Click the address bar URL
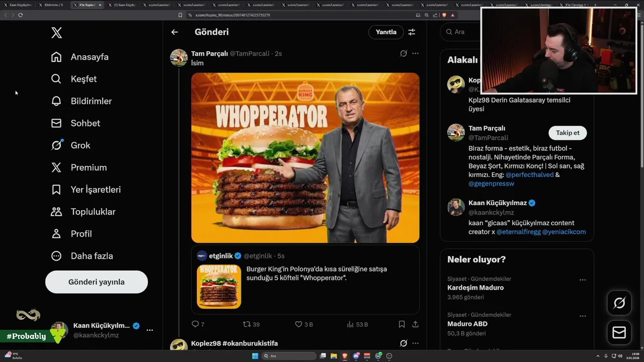The image size is (644, 362). [232, 15]
